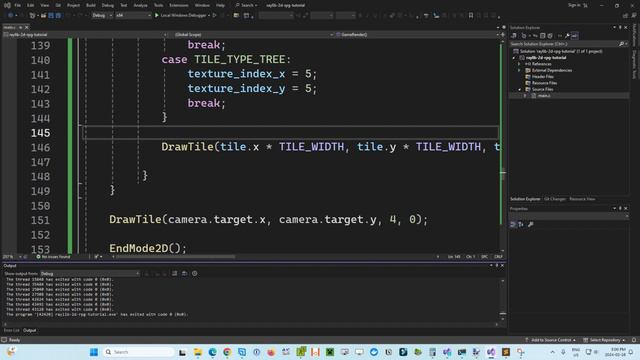Click Clear All icon in Output panel
Viewport: 640px width, 360px height.
tap(175, 273)
